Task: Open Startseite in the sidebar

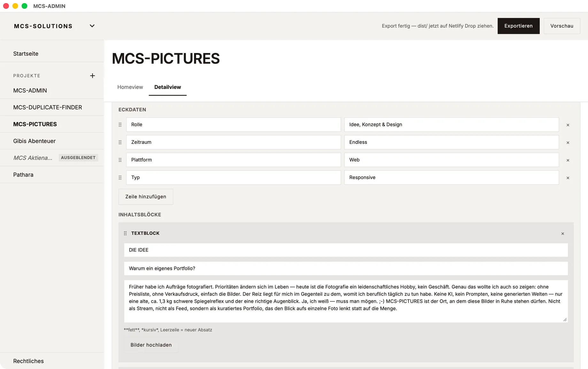Action: point(52,54)
